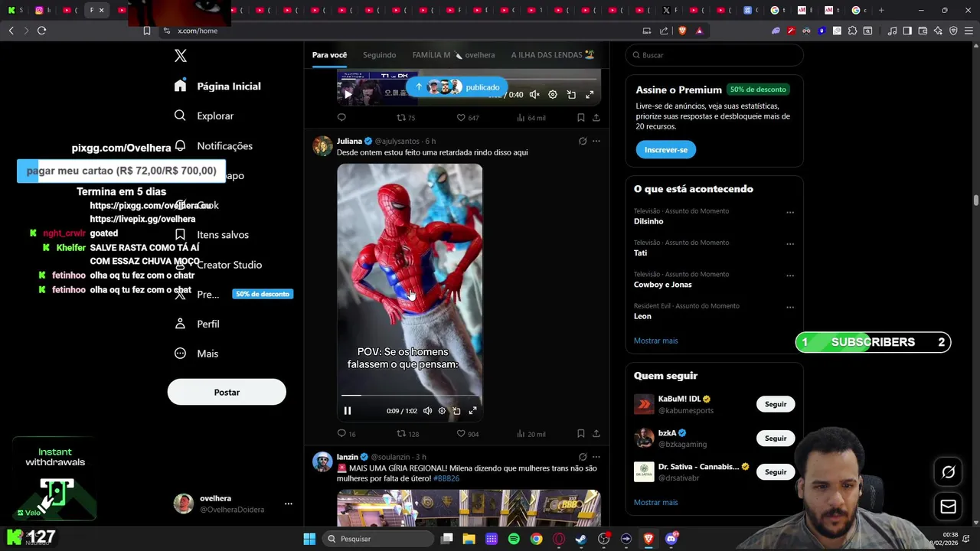Fullscreen the top video
The width and height of the screenshot is (980, 551).
tap(590, 94)
